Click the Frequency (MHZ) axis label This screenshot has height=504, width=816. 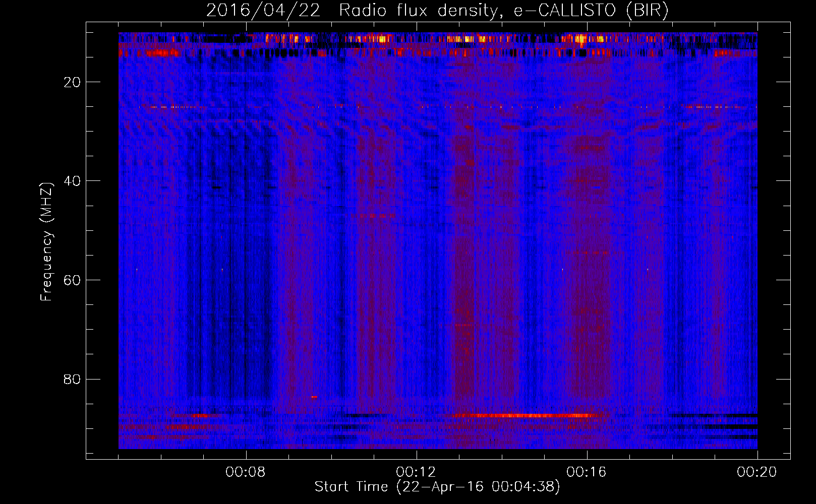pyautogui.click(x=46, y=242)
